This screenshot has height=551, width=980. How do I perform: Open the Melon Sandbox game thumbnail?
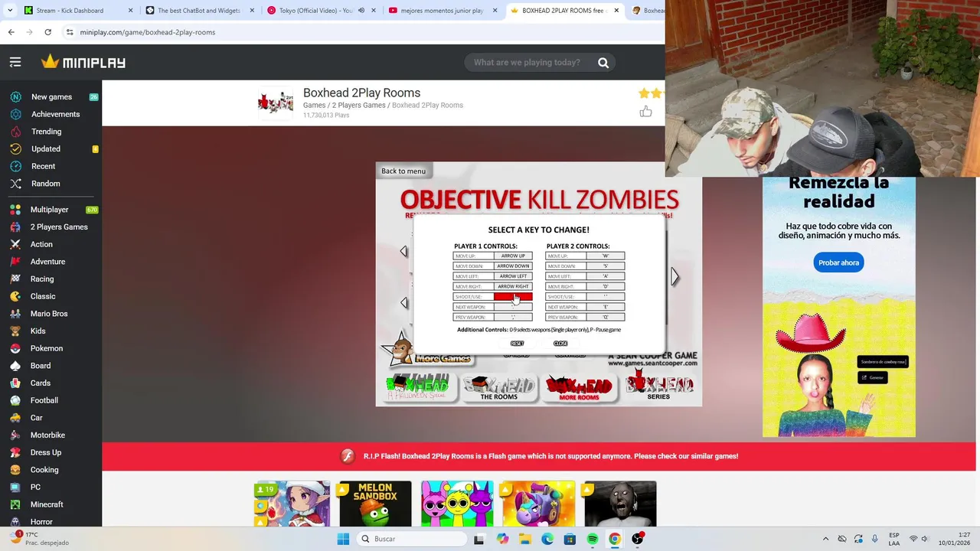point(375,504)
